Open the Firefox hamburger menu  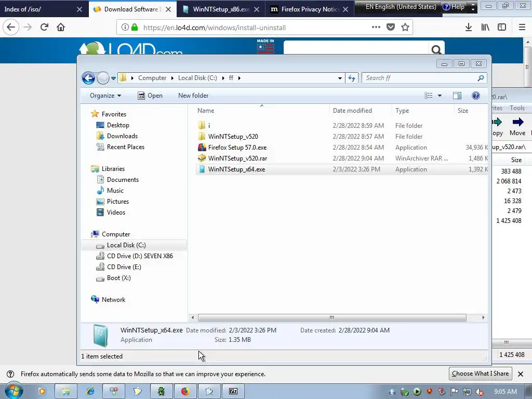click(x=522, y=27)
